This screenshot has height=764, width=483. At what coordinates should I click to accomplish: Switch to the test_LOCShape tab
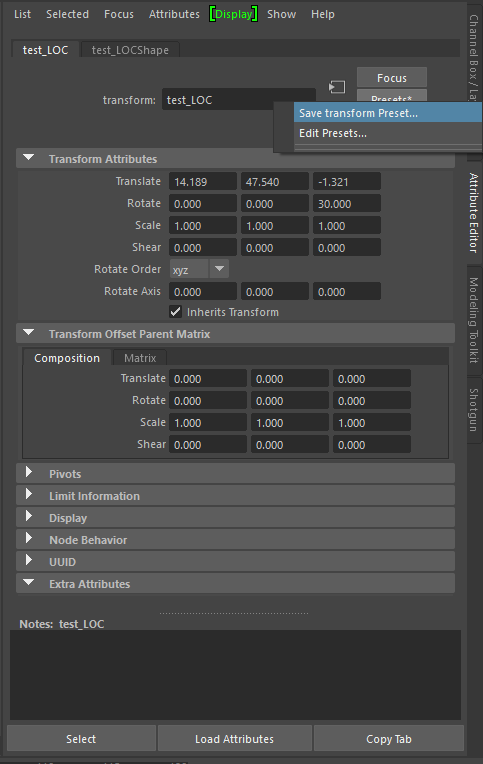130,50
